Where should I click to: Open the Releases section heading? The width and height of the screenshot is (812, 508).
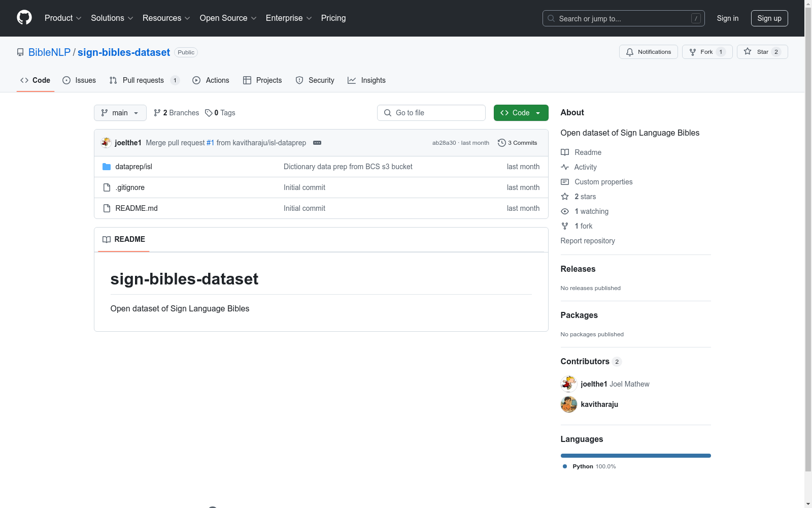[x=578, y=269]
